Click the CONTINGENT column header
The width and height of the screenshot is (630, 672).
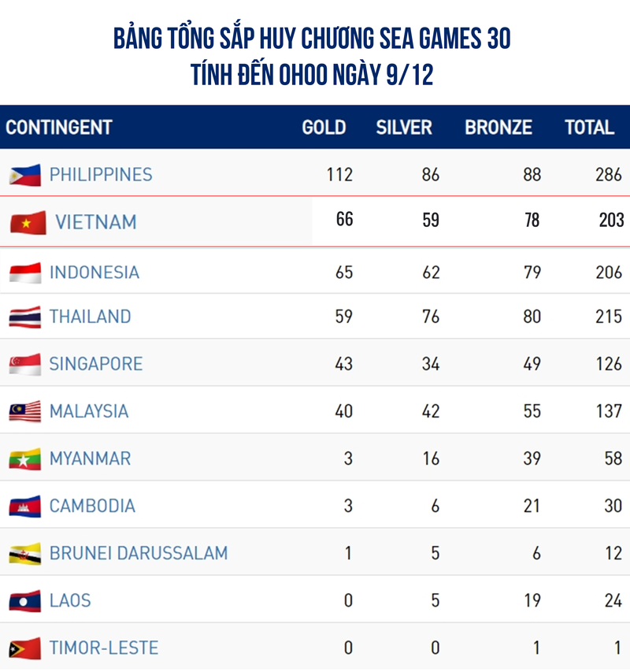tap(59, 128)
